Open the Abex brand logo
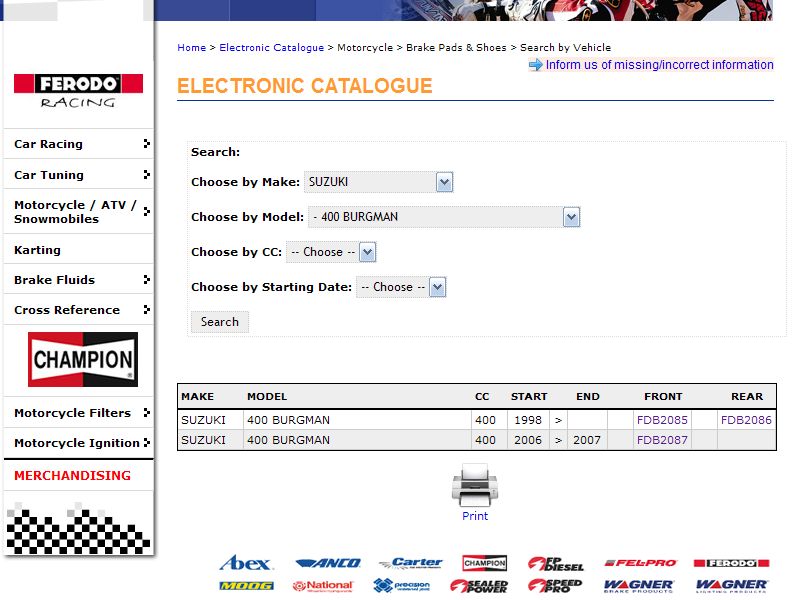Viewport: 800px width, 600px height. click(246, 563)
